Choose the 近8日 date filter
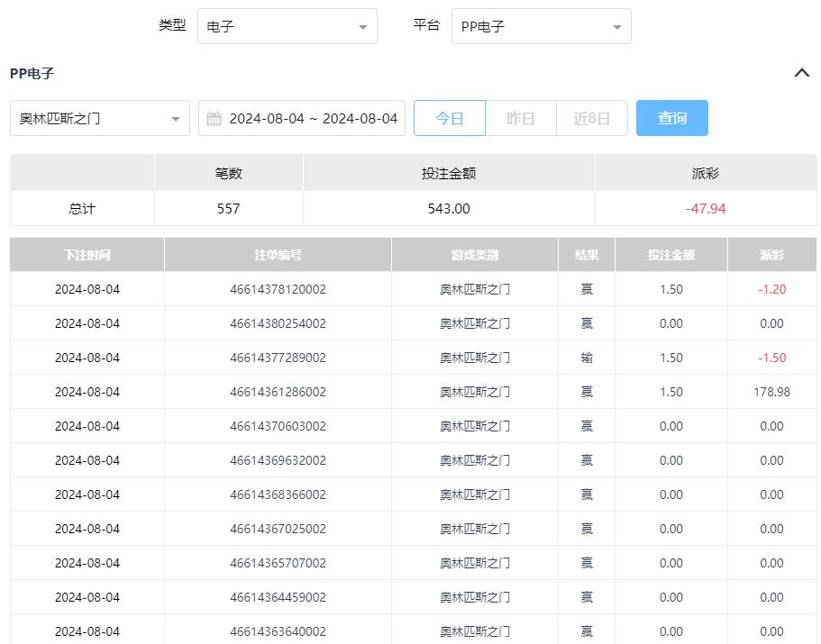Screen dimensions: 821x644 [x=591, y=119]
